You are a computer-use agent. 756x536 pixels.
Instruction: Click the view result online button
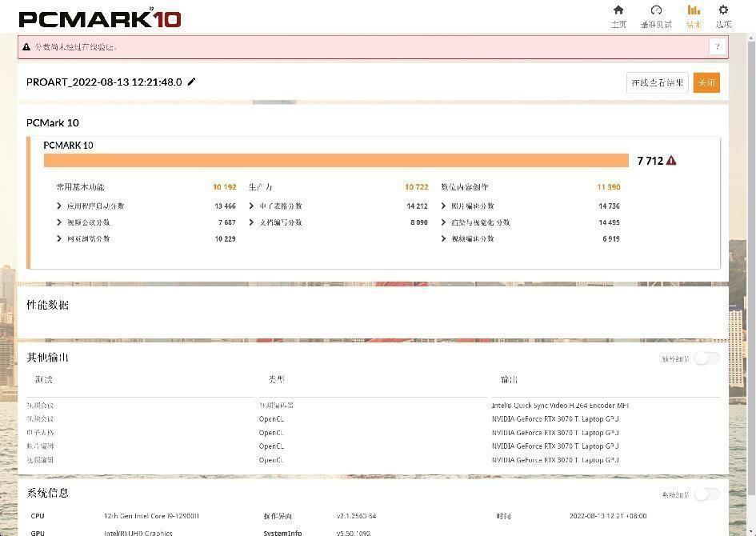tap(657, 83)
